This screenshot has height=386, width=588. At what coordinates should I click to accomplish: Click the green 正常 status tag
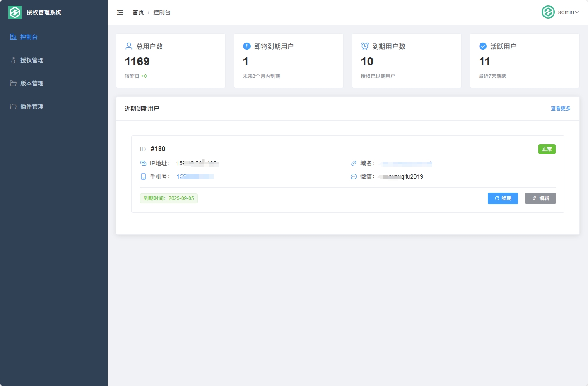[547, 149]
